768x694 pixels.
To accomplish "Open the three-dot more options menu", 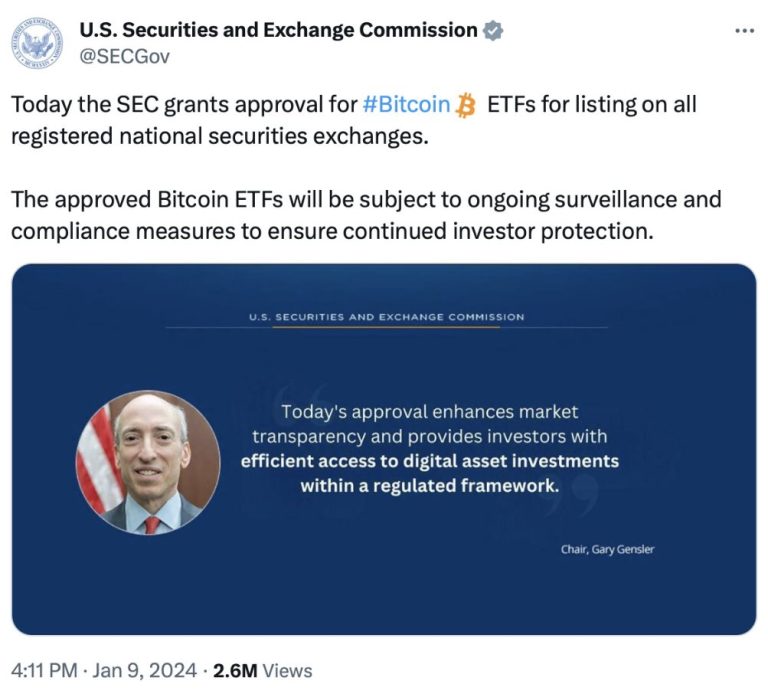I will click(744, 31).
